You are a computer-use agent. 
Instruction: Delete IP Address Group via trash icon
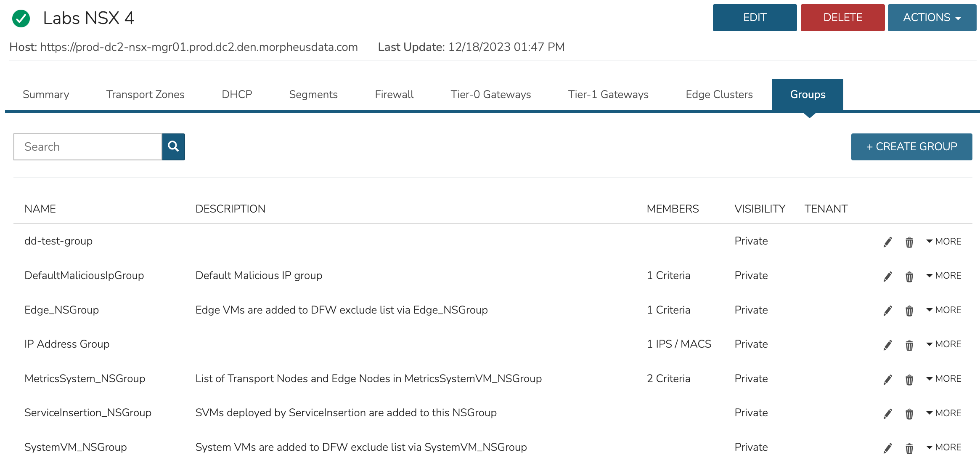(x=909, y=345)
